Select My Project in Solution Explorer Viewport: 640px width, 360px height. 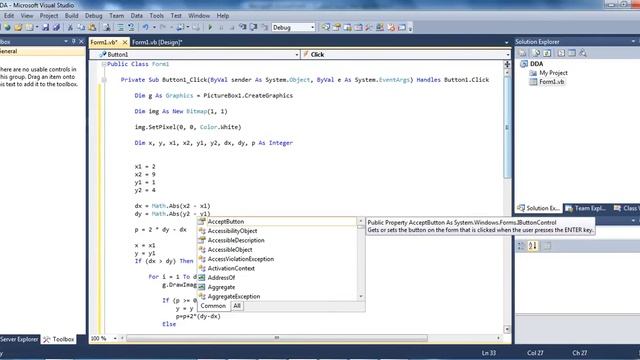pos(553,73)
